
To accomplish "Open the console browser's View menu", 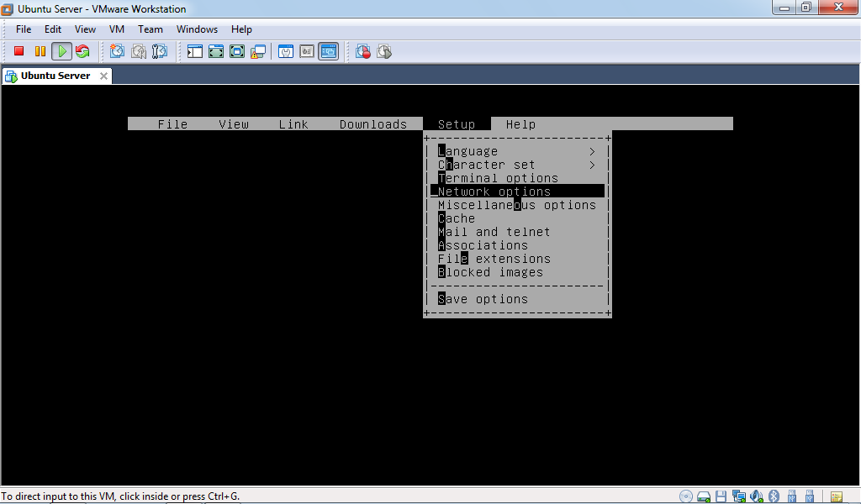I will [234, 124].
